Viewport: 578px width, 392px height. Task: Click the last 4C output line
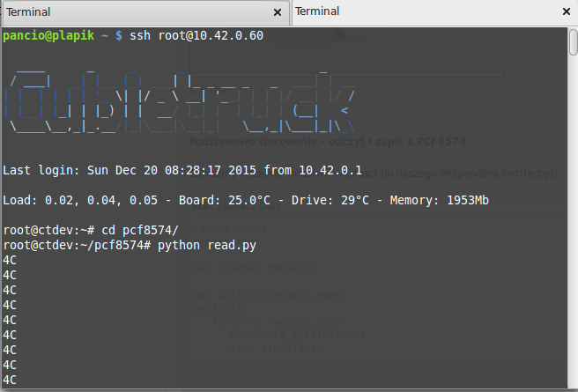[10, 380]
